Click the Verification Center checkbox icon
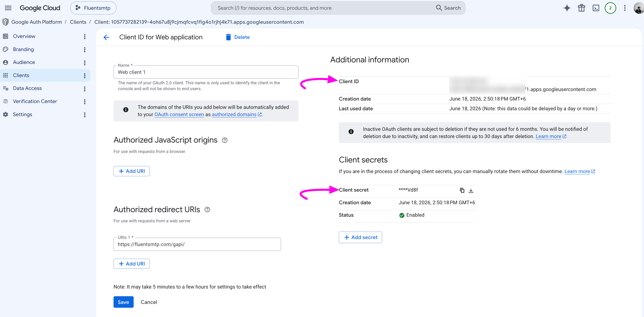 [x=5, y=101]
